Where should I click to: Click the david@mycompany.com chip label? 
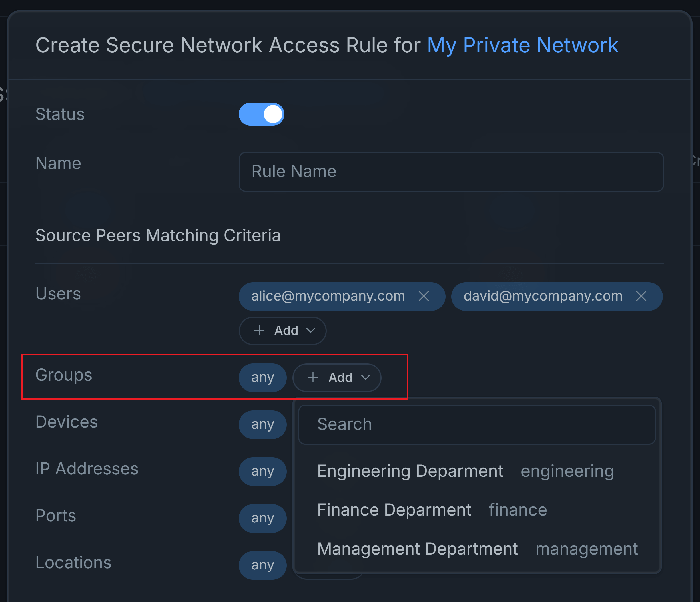point(543,296)
